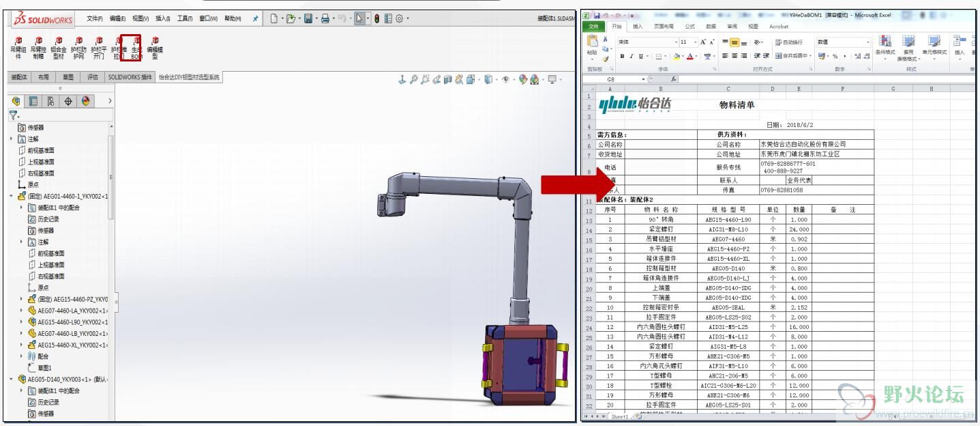The width and height of the screenshot is (980, 426).
Task: Collapse AEG01-4460-1_YKY002 assembly node
Action: [12, 196]
